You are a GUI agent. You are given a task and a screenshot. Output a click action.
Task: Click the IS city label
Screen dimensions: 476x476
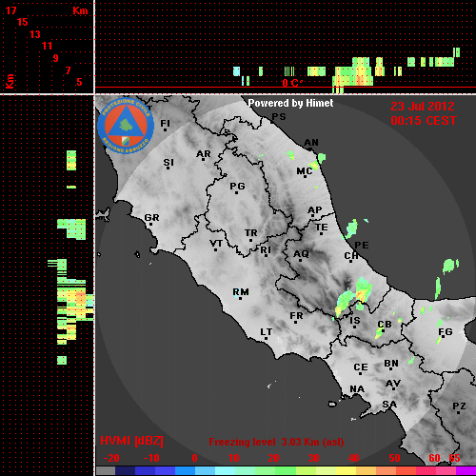point(355,321)
